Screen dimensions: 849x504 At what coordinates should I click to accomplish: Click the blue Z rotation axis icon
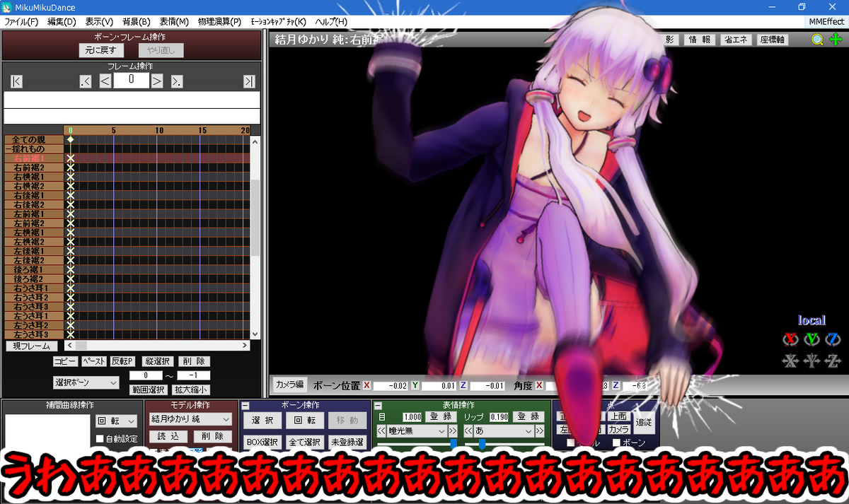click(x=833, y=340)
